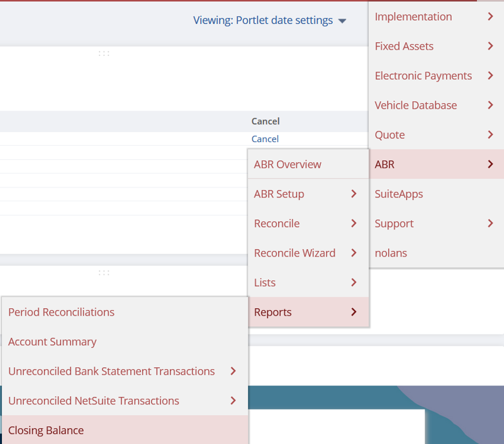The image size is (504, 444).
Task: Open the Viewing Portlet date settings dropdown
Action: (269, 21)
